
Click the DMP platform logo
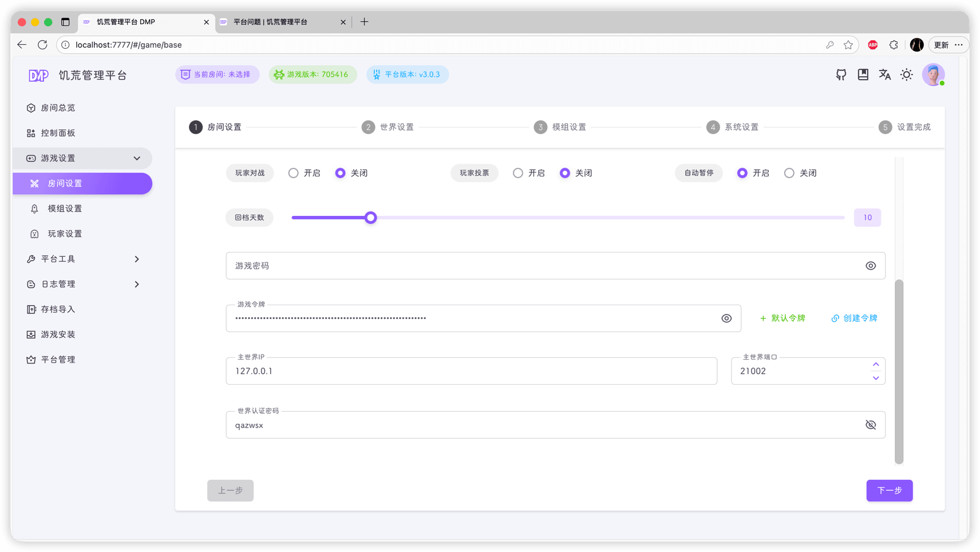tap(38, 76)
